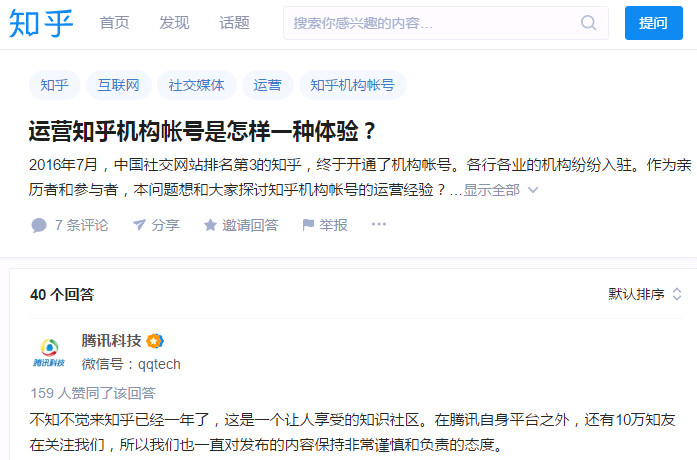Select the 知乎机构帐号 topic tag
This screenshot has width=697, height=460.
click(352, 85)
